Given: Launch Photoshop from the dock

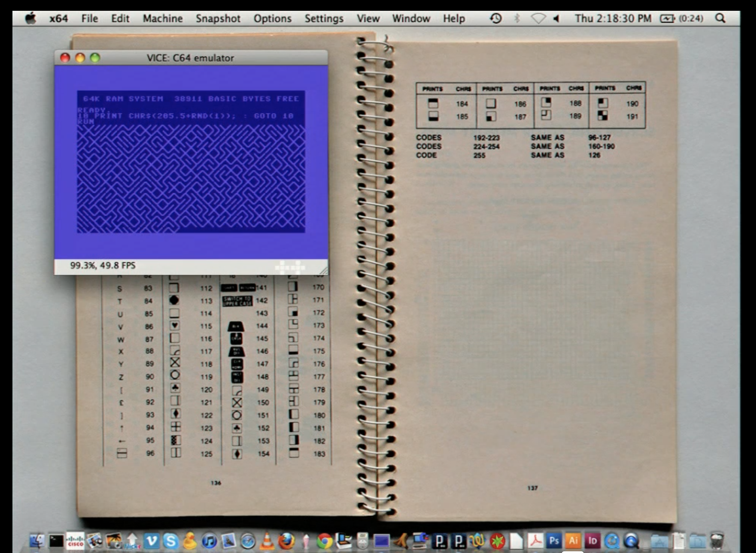Looking at the screenshot, I should [554, 541].
